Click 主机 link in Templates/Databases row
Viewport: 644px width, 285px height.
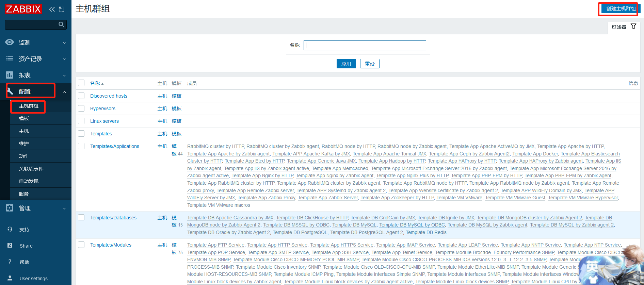pos(162,218)
